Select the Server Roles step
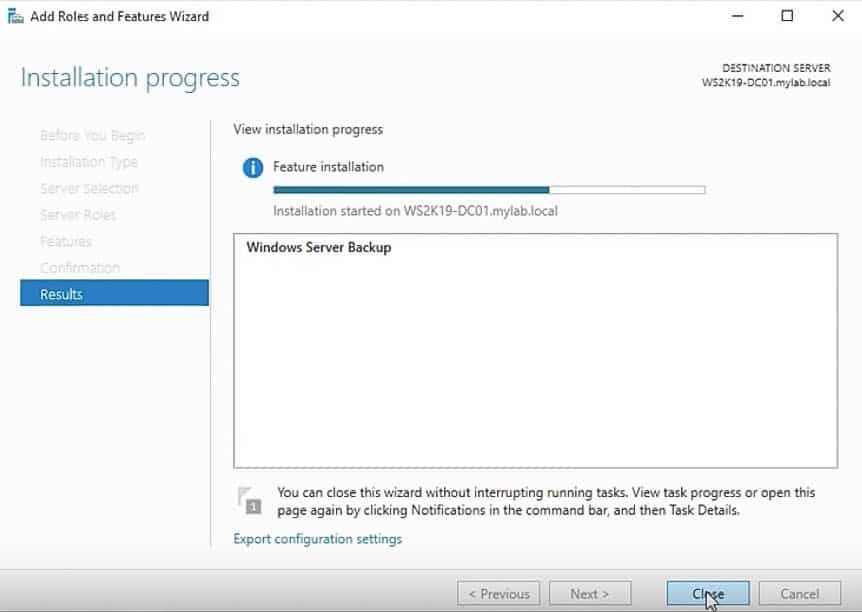Viewport: 862px width, 612px height. tap(78, 214)
